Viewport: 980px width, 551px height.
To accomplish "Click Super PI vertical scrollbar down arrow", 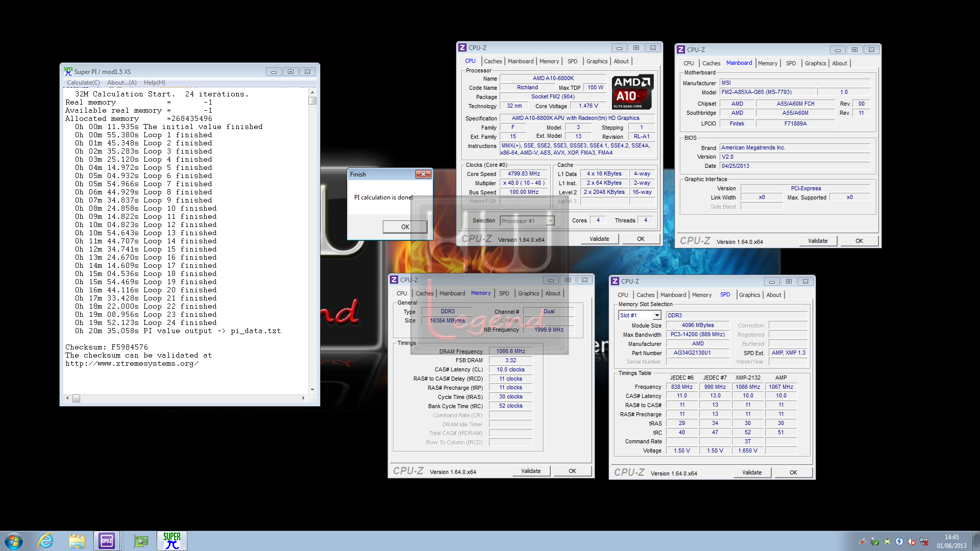I will pyautogui.click(x=312, y=389).
